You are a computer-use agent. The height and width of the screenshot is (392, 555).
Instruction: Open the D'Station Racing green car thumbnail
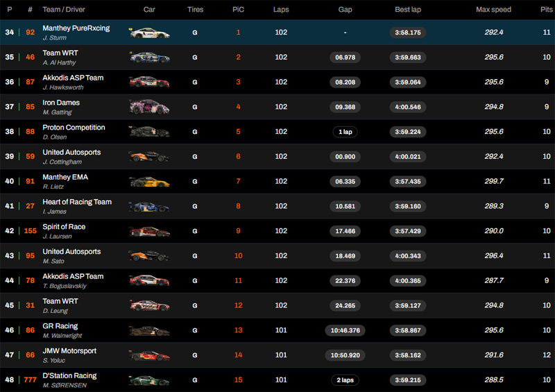pyautogui.click(x=149, y=380)
